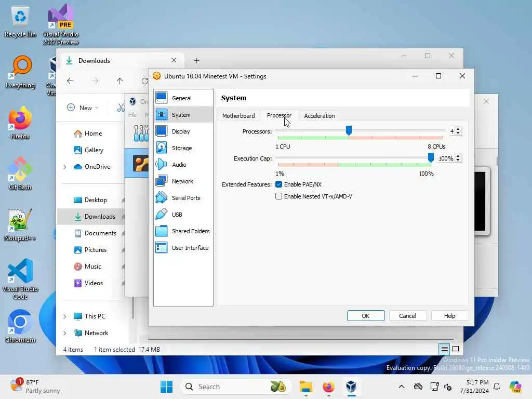
Task: Go up one folder in Explorer
Action: [120, 81]
